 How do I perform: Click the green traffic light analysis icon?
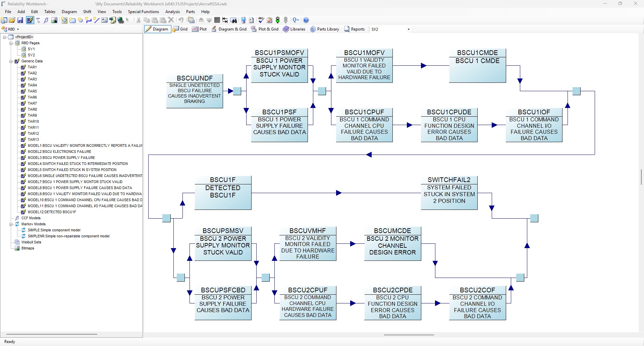[278, 20]
